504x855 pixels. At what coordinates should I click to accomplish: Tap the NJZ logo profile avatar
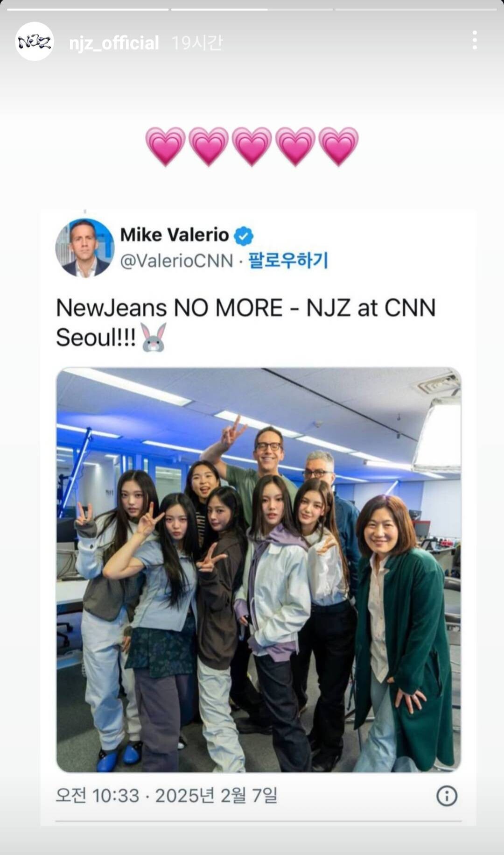click(x=35, y=42)
